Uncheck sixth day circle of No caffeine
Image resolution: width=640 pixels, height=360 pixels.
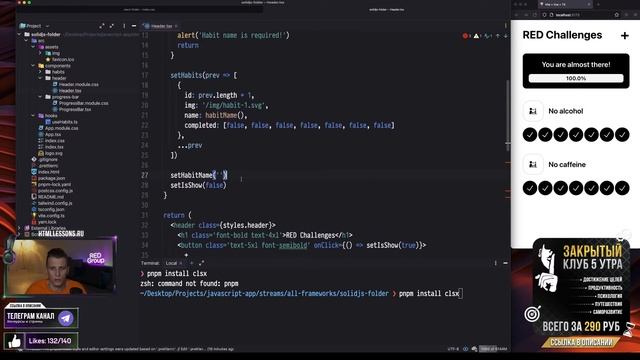tap(607, 188)
